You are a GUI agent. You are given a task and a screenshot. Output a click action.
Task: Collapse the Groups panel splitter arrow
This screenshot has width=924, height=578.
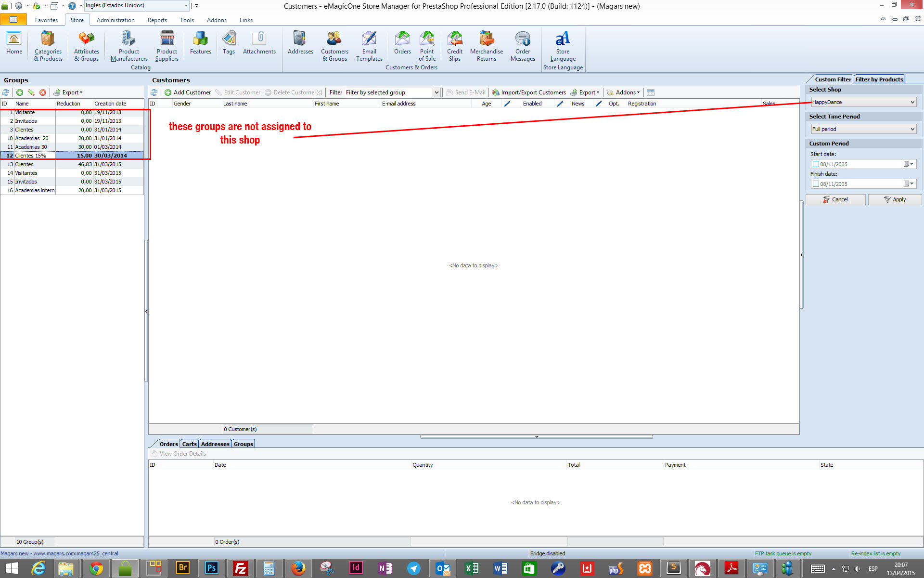pyautogui.click(x=146, y=311)
